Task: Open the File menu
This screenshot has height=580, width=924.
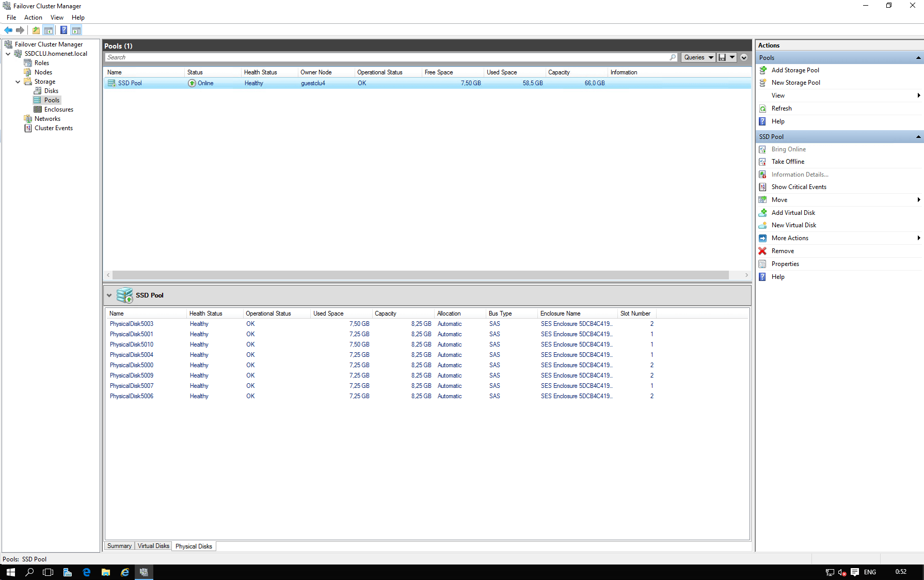Action: [11, 18]
